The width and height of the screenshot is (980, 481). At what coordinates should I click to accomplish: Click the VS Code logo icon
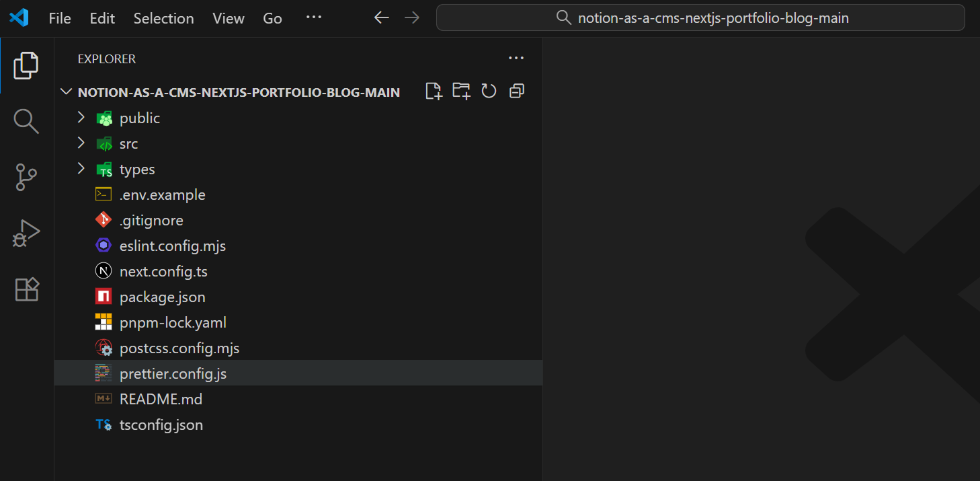pos(19,18)
